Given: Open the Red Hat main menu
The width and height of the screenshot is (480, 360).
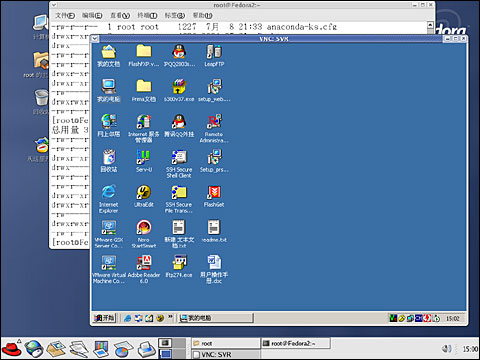Looking at the screenshot, I should point(12,349).
